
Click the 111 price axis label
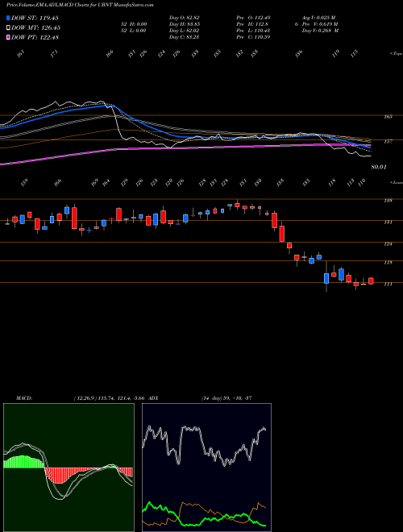[388, 285]
